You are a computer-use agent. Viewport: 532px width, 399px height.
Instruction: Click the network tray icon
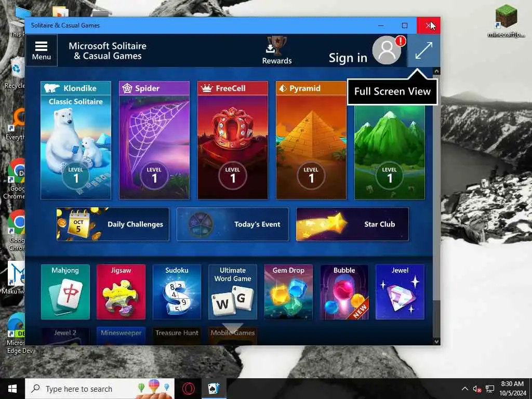point(489,389)
